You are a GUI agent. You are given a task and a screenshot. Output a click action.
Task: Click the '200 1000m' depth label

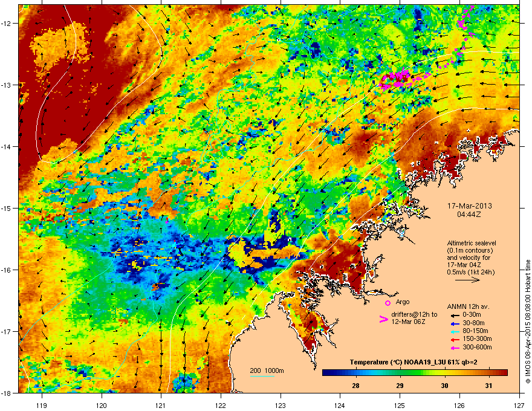tap(267, 371)
